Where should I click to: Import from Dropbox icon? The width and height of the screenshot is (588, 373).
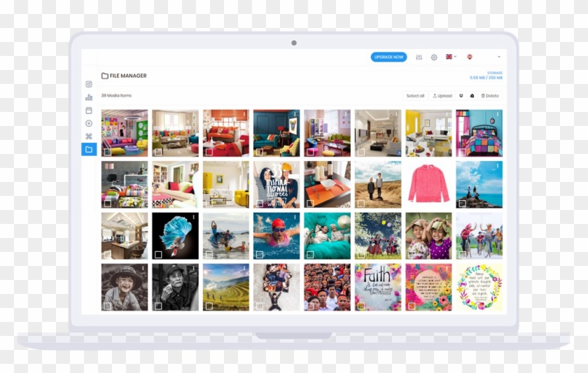click(x=461, y=96)
